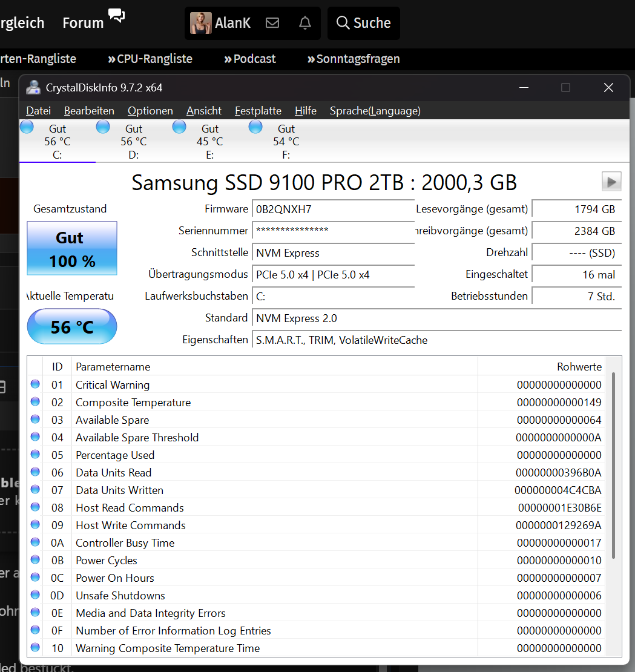Select drive E: disk tab at 45 °C
Screen dimensions: 635x672
coord(210,141)
